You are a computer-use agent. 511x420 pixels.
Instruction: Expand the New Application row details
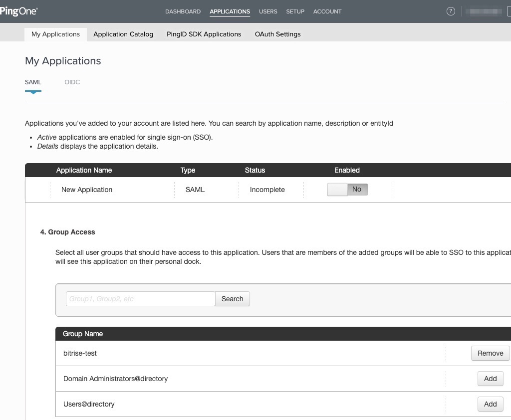point(87,190)
